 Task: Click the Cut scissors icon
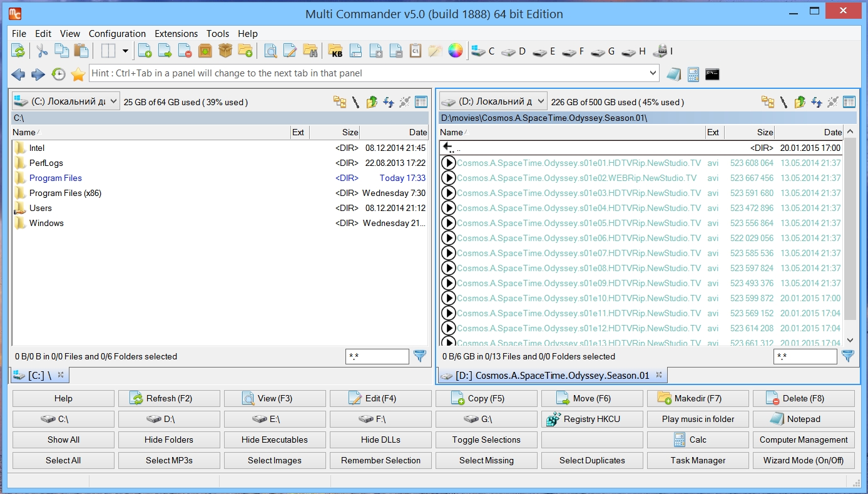pyautogui.click(x=42, y=51)
